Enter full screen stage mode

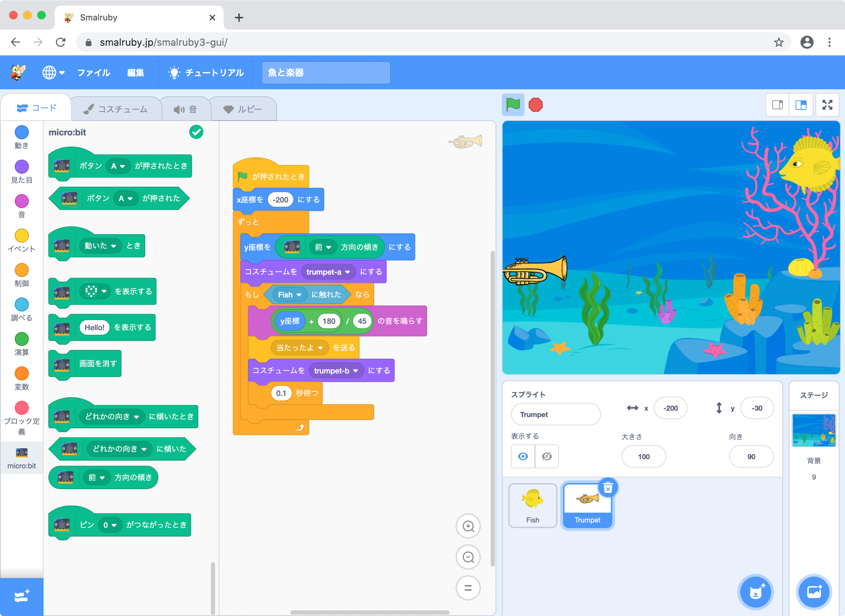827,105
